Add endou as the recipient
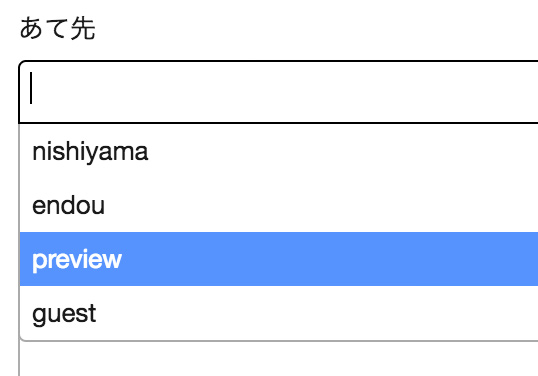The height and width of the screenshot is (376, 538). (279, 205)
